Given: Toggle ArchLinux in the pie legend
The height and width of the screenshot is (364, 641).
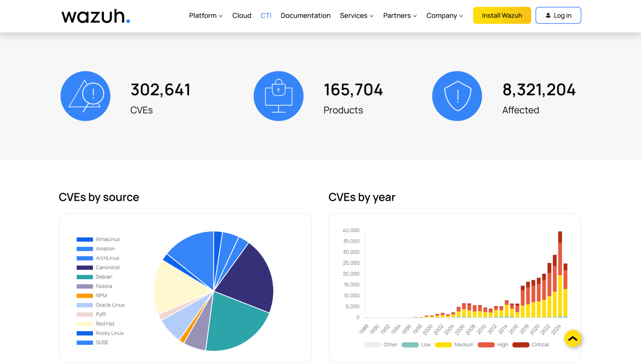Looking at the screenshot, I should coord(98,258).
